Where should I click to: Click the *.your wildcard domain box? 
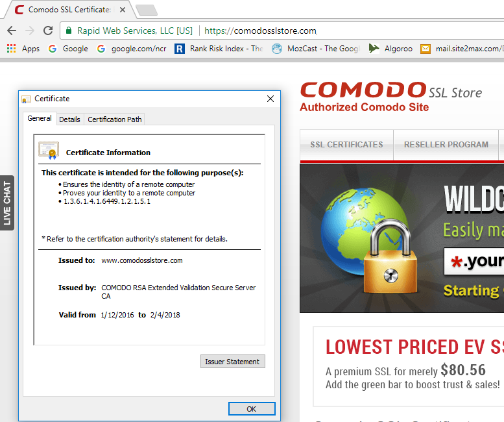pyautogui.click(x=474, y=261)
